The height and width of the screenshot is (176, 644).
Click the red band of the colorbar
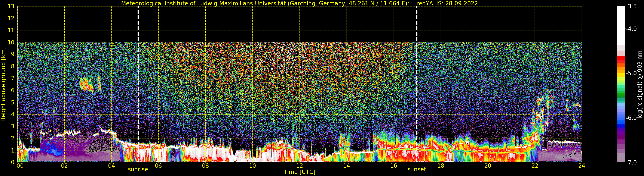point(621,60)
